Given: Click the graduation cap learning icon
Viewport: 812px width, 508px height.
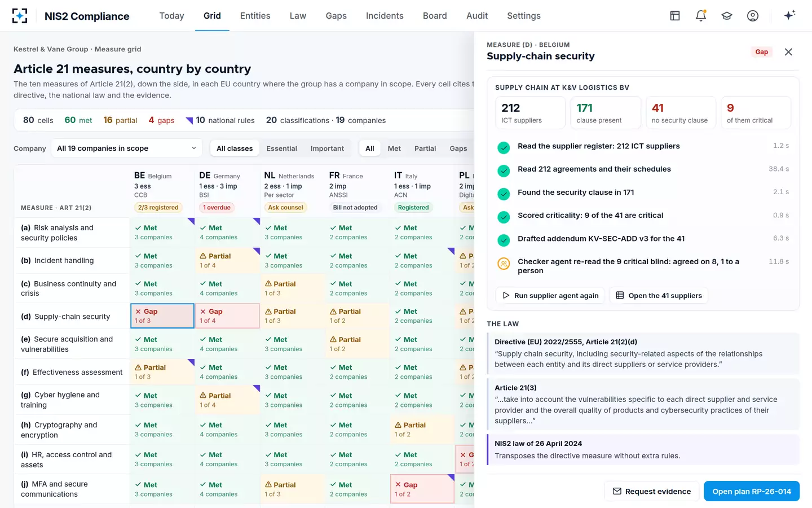Looking at the screenshot, I should 727,16.
